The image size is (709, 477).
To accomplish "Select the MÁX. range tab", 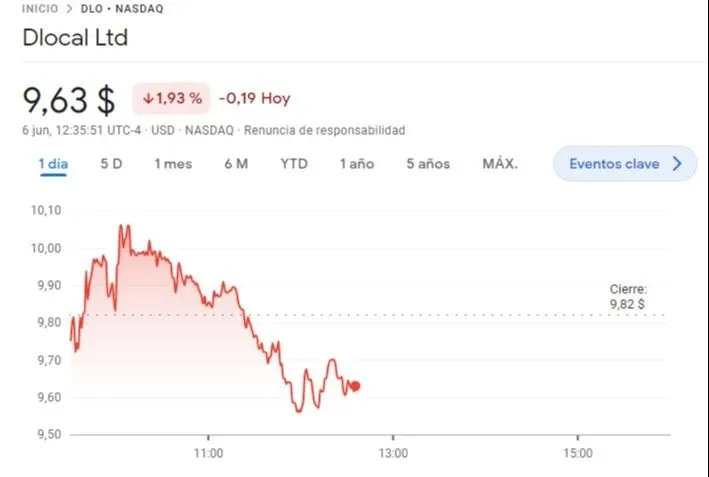I will (x=500, y=164).
